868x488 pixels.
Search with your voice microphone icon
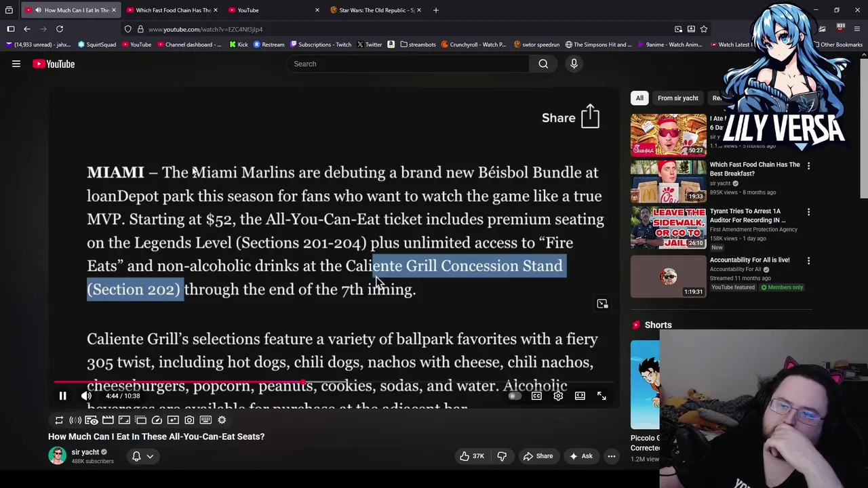574,64
